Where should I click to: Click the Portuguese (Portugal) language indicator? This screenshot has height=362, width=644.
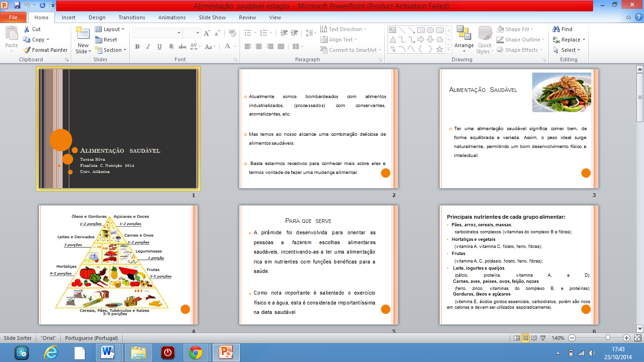[x=91, y=338]
